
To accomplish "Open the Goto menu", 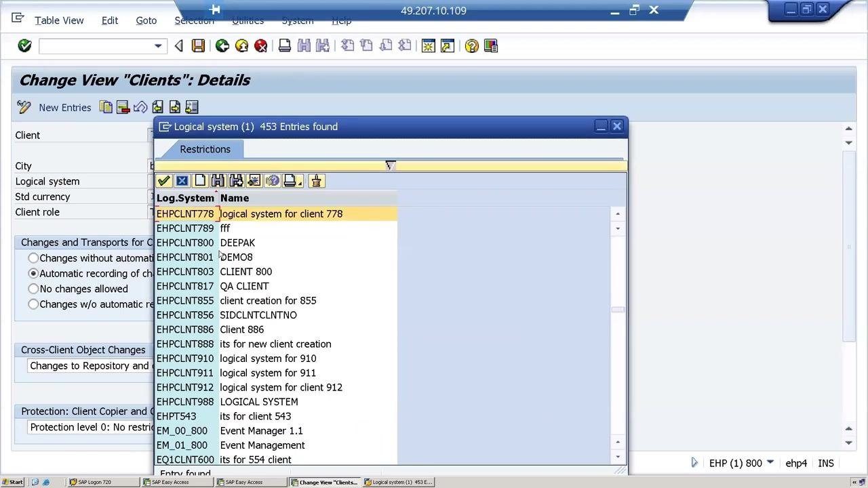I will [x=146, y=20].
